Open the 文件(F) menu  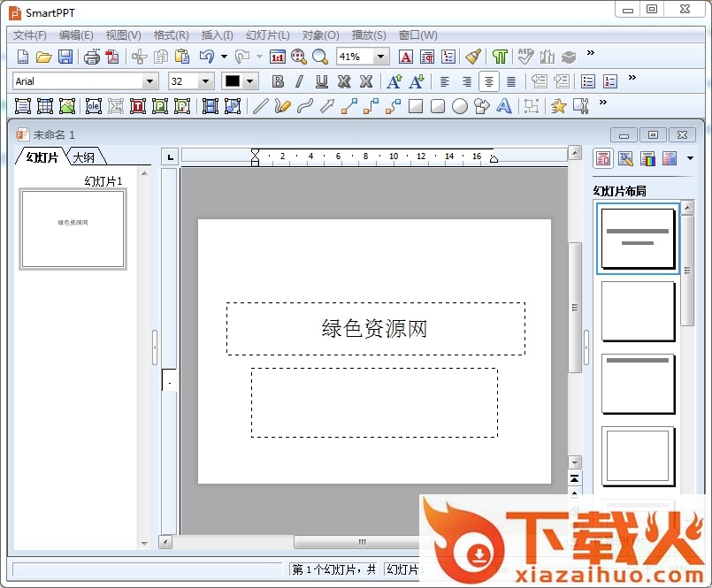30,35
